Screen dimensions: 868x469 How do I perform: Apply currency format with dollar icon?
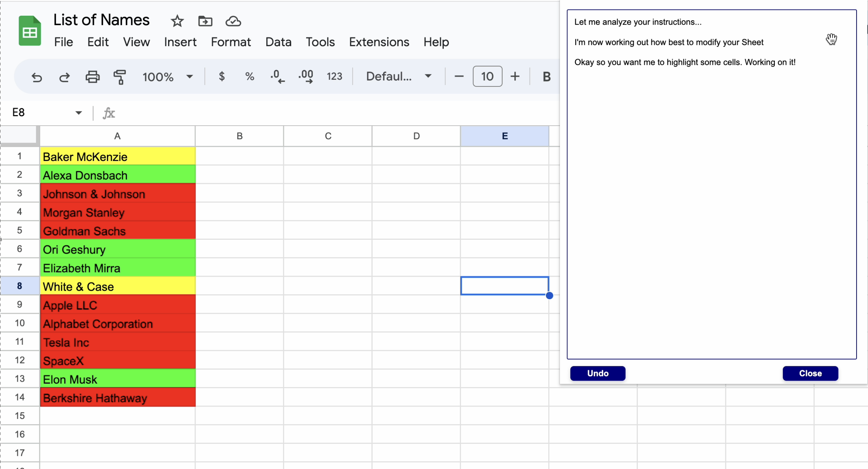coord(221,77)
